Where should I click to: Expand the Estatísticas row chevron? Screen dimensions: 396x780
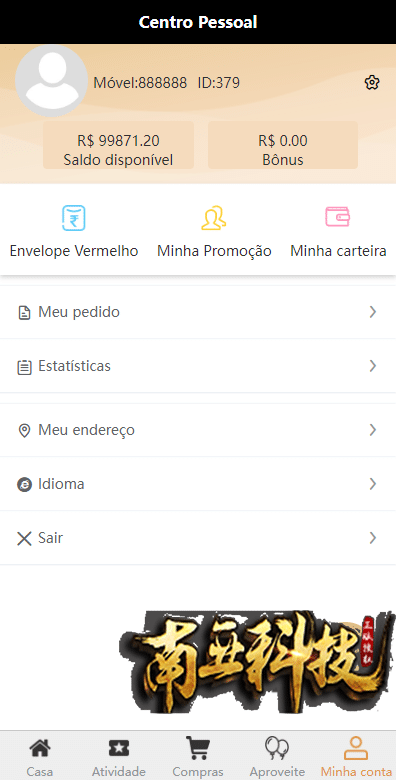(x=373, y=366)
